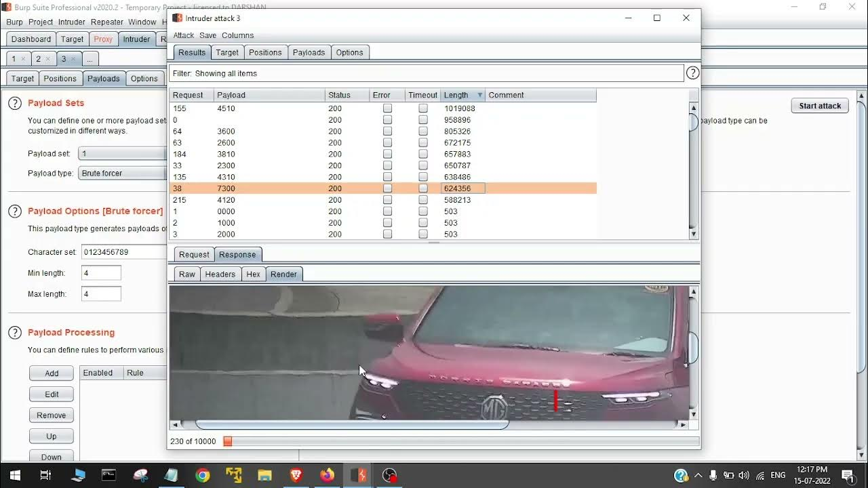Open the command prompt taskbar icon
The height and width of the screenshot is (488, 868).
click(x=108, y=475)
